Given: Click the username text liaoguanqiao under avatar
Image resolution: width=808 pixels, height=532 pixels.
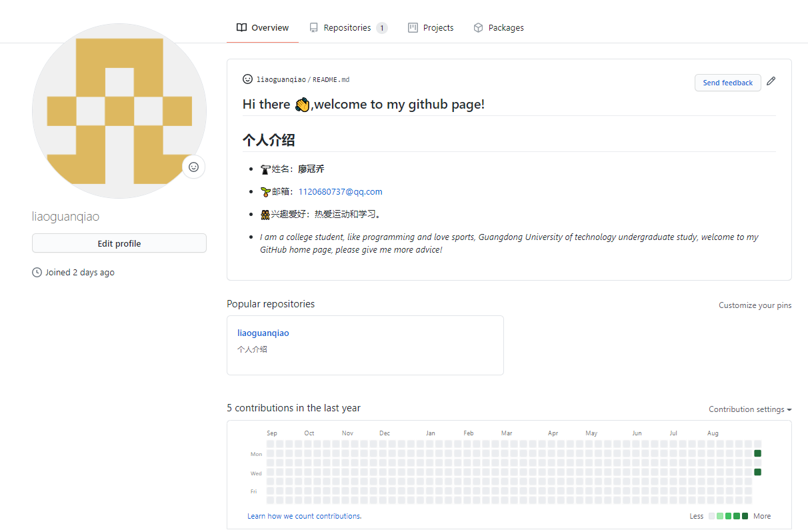Looking at the screenshot, I should pos(66,217).
